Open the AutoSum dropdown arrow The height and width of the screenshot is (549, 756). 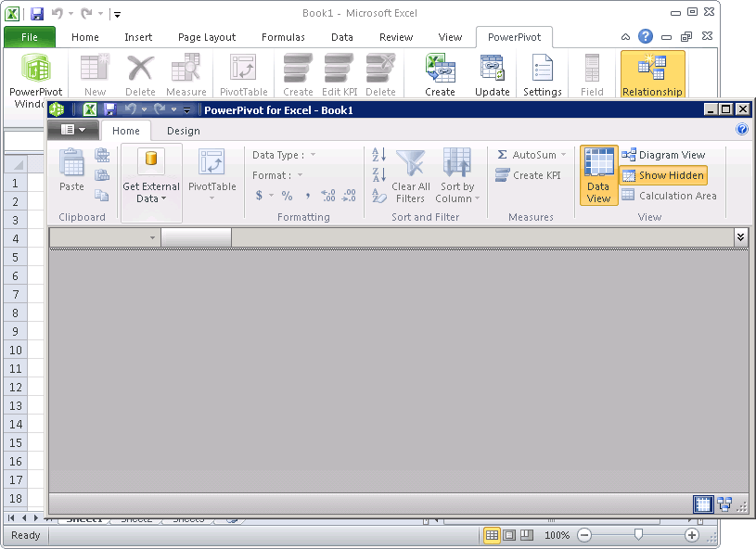pyautogui.click(x=563, y=155)
